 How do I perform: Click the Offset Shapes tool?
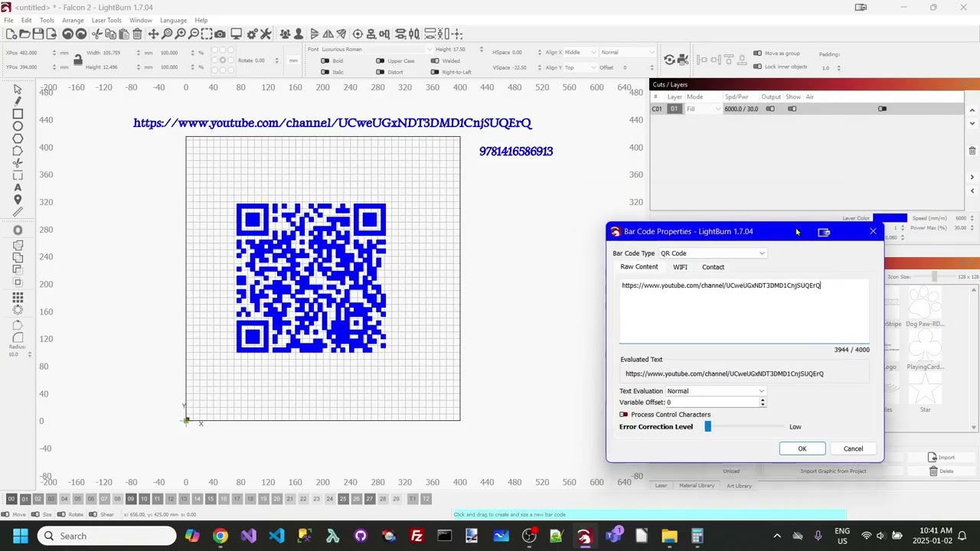point(18,230)
